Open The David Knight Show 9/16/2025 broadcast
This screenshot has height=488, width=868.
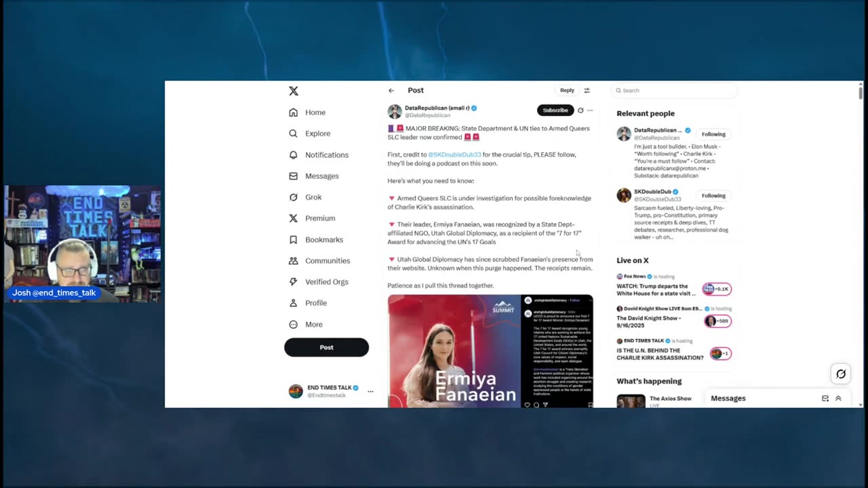pyautogui.click(x=649, y=322)
